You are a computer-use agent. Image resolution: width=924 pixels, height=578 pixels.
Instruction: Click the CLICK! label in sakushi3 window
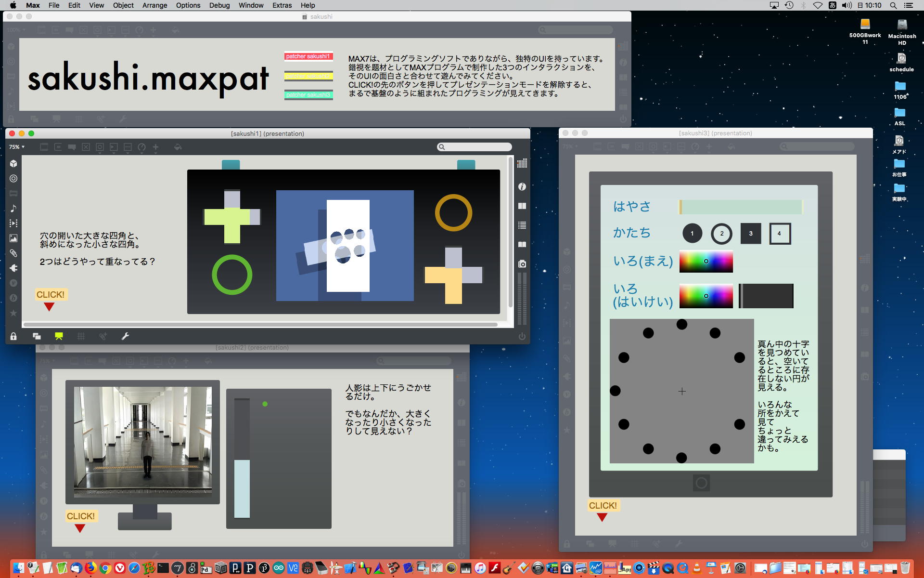(603, 505)
